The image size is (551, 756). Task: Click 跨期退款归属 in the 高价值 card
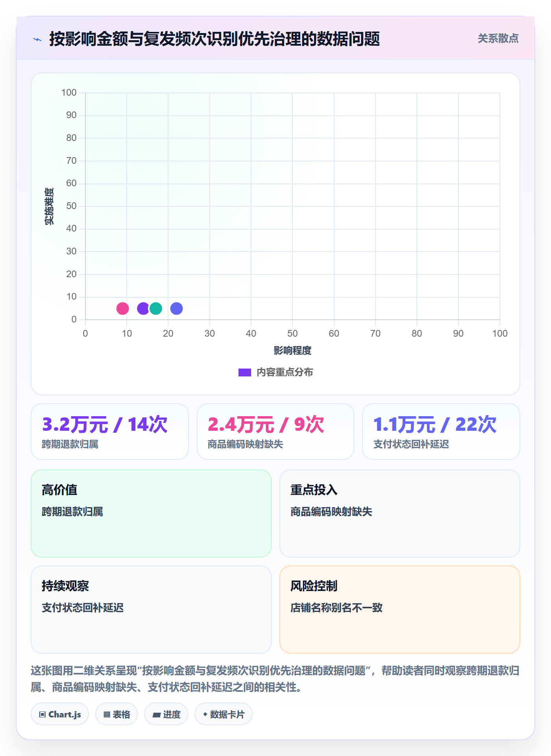[x=72, y=511]
